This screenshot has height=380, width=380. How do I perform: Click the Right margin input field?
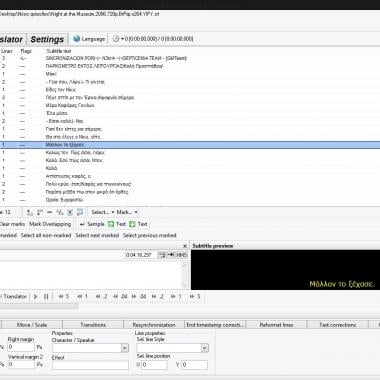click(x=21, y=347)
